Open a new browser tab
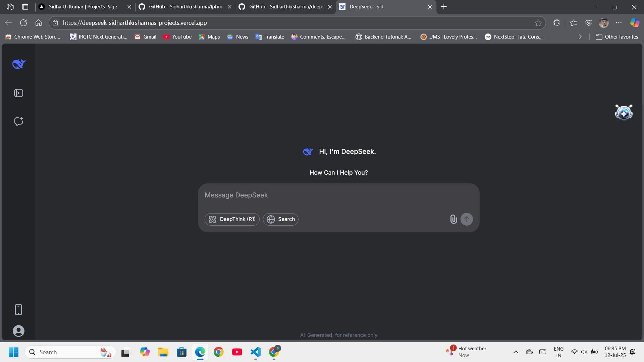The image size is (644, 362). tap(444, 7)
